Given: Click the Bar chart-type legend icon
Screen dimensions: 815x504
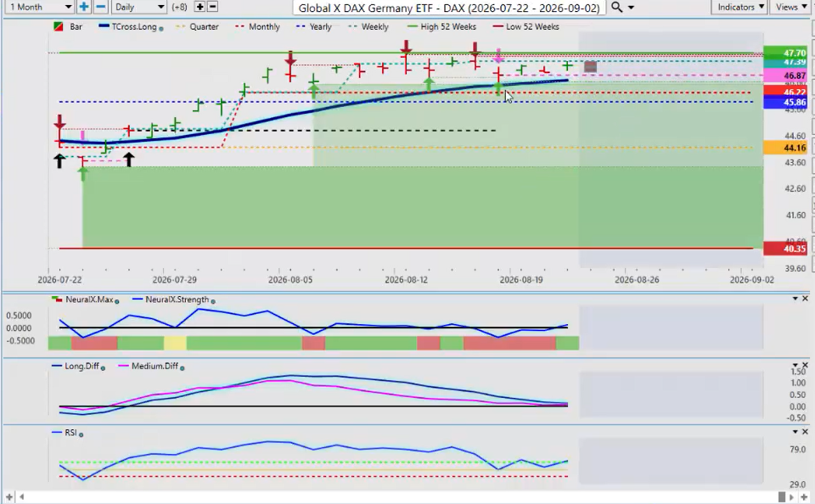Looking at the screenshot, I should (59, 26).
